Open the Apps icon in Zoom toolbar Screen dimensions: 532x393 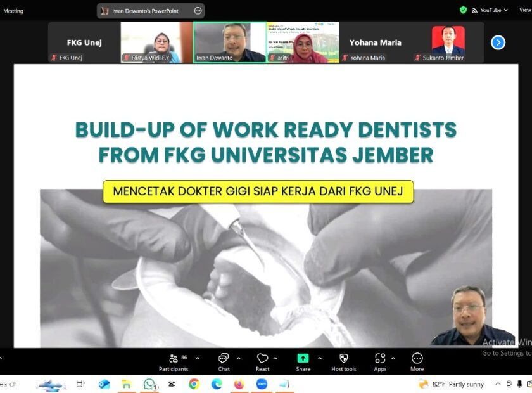point(380,358)
